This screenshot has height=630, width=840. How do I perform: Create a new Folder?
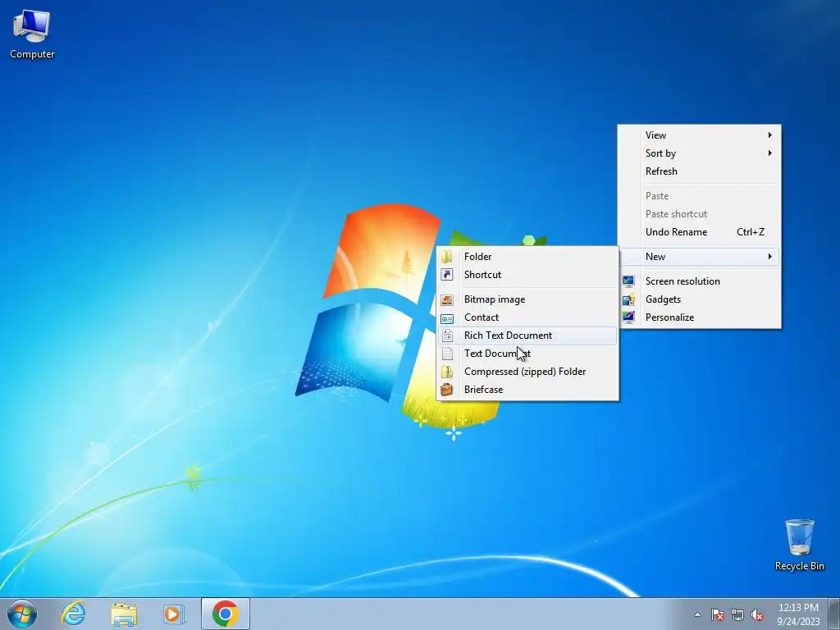pos(527,257)
